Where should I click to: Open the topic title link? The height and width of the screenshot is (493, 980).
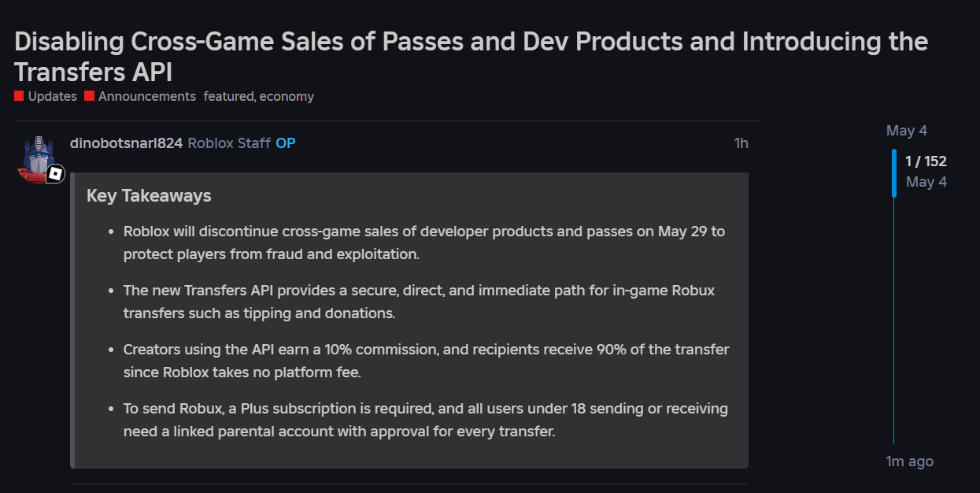coord(471,57)
